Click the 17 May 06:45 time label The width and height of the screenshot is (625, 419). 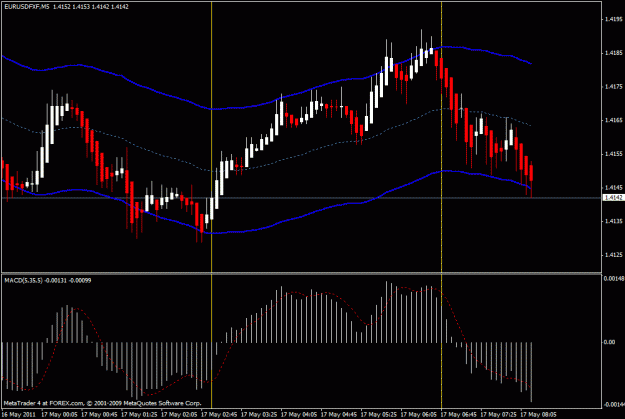(458, 415)
